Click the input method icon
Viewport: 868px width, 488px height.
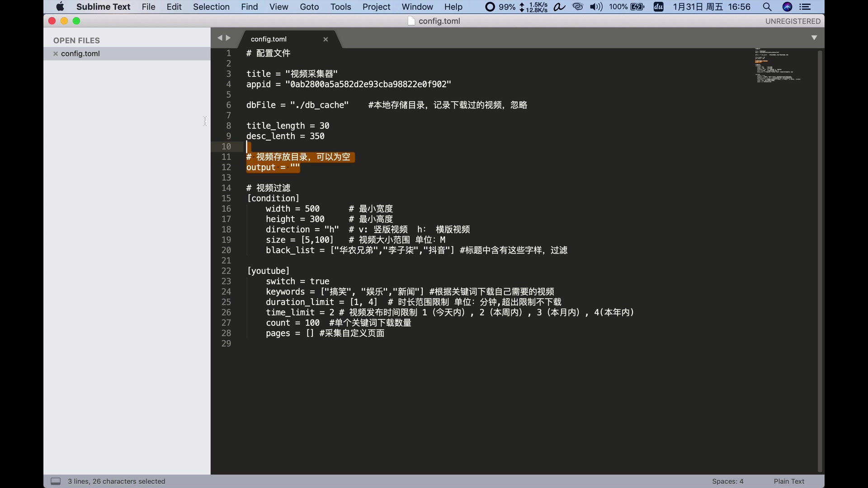(x=659, y=7)
